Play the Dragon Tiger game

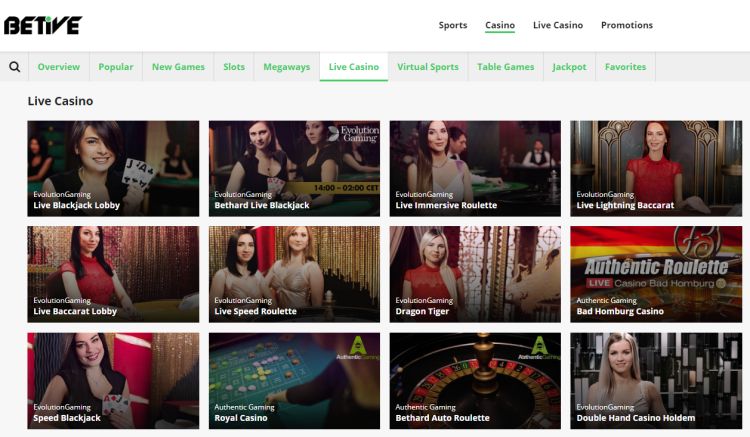coord(475,274)
